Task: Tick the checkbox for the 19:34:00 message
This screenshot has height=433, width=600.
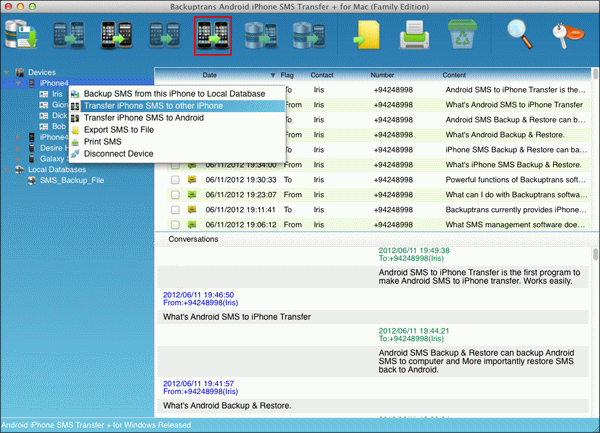Action: pos(175,166)
